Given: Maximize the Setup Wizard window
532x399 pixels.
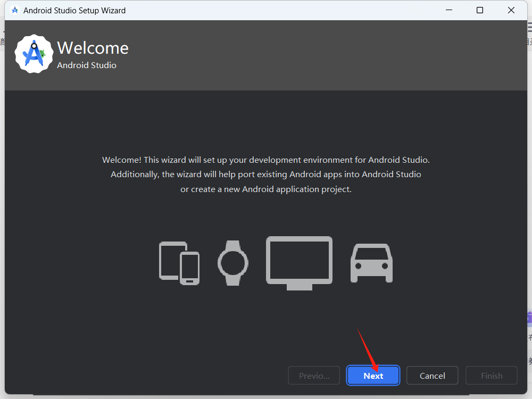Looking at the screenshot, I should click(x=480, y=10).
